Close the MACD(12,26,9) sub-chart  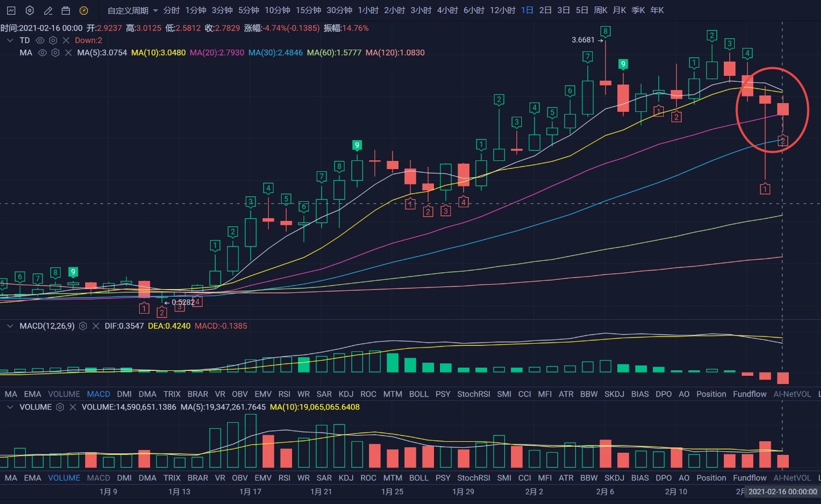click(96, 326)
